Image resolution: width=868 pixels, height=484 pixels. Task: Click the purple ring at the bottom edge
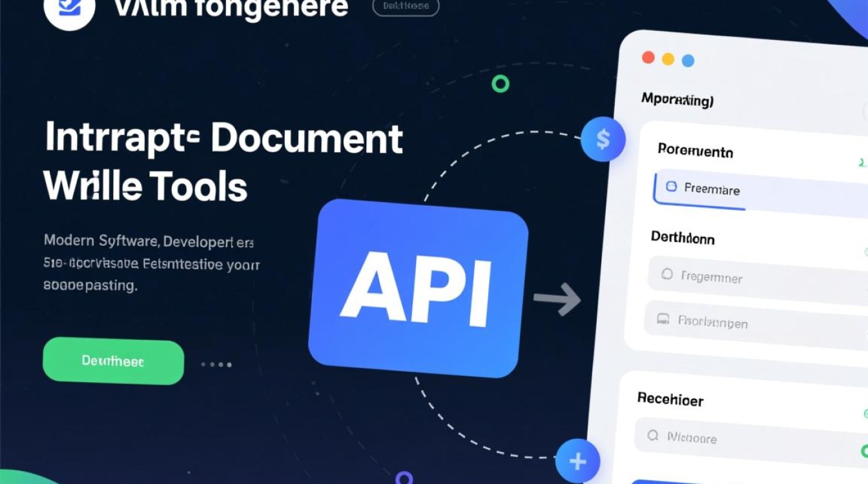(x=404, y=478)
